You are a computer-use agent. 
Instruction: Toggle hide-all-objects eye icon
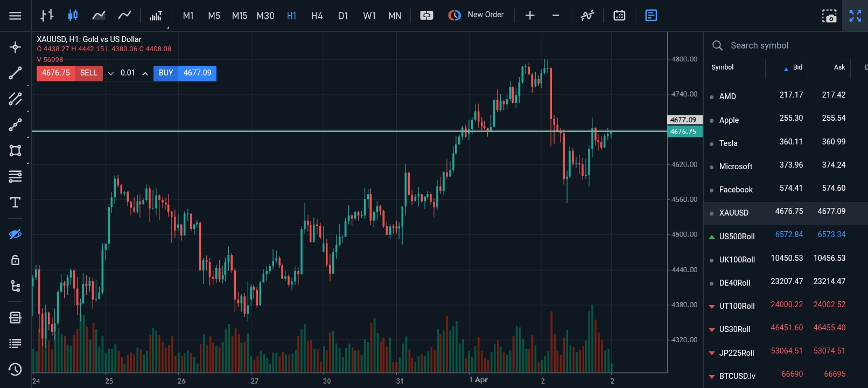(x=15, y=234)
